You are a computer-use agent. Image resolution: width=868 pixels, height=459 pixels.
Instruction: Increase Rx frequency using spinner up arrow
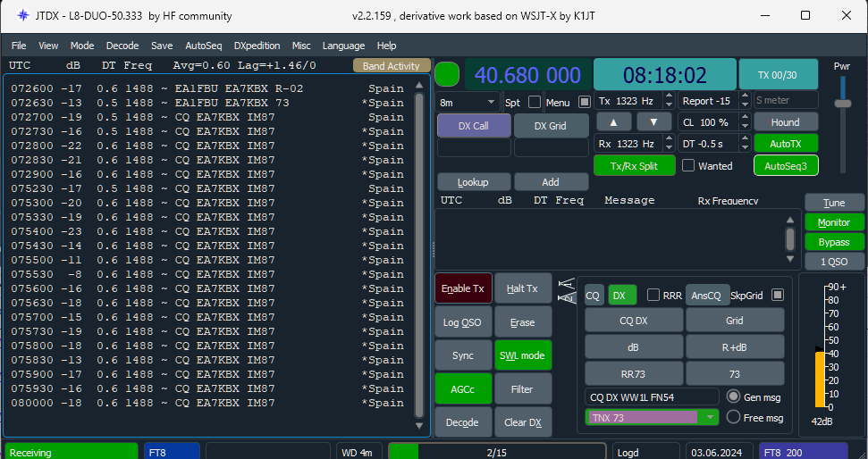coord(669,139)
